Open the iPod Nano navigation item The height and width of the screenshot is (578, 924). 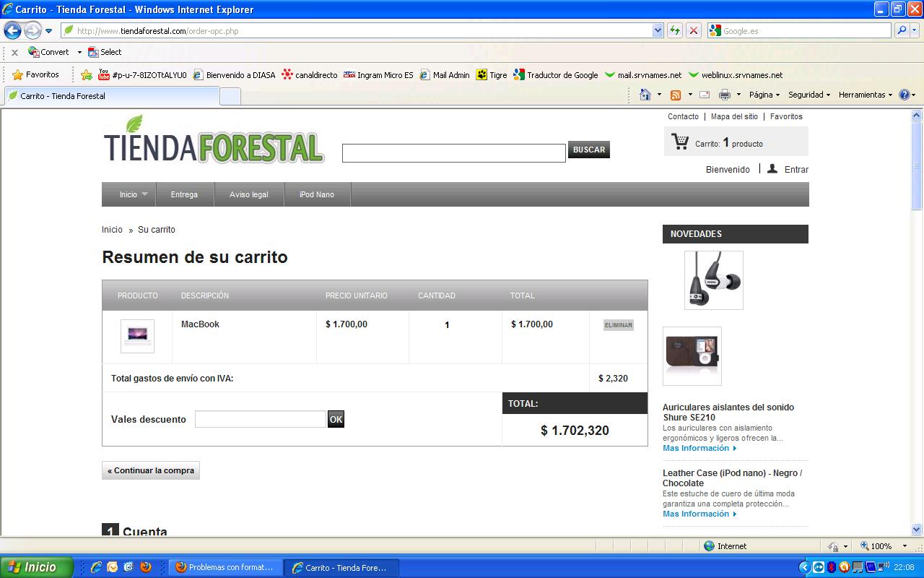click(317, 194)
